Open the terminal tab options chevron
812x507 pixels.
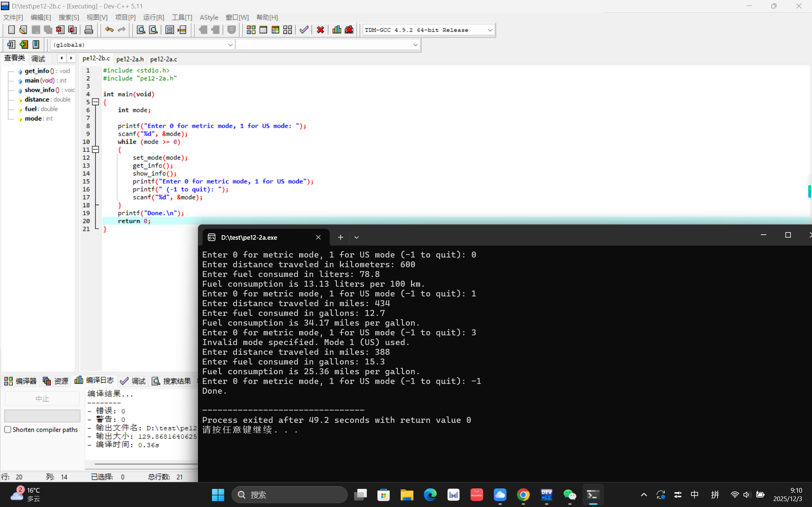tap(356, 238)
